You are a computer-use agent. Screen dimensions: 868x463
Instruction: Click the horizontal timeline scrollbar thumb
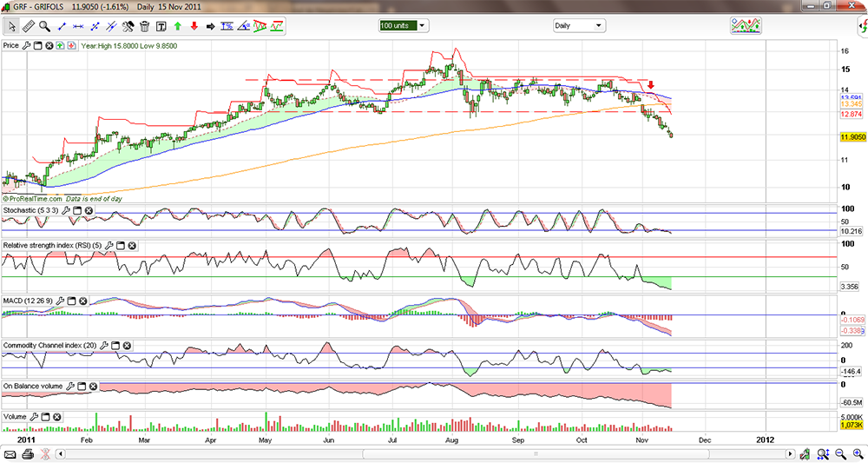point(536,453)
